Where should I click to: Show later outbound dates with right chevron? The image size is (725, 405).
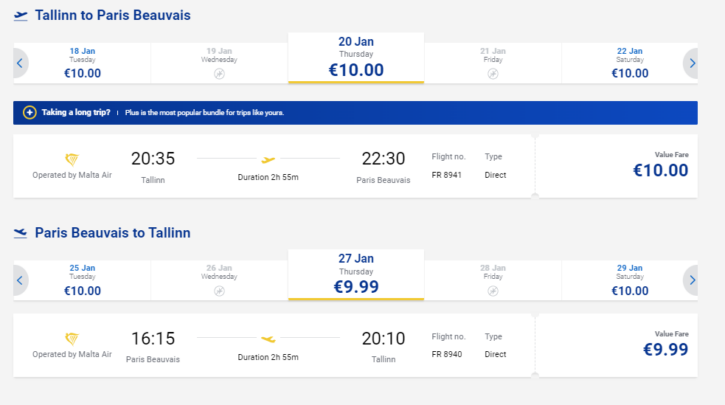click(691, 63)
